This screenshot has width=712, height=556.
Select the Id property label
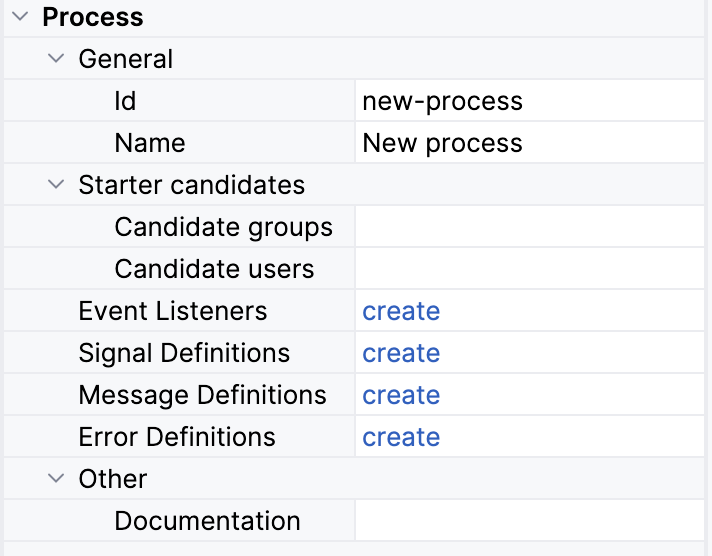(125, 101)
